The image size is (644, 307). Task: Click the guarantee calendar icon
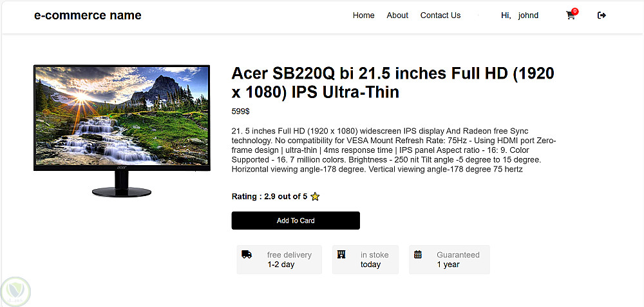[x=418, y=255]
